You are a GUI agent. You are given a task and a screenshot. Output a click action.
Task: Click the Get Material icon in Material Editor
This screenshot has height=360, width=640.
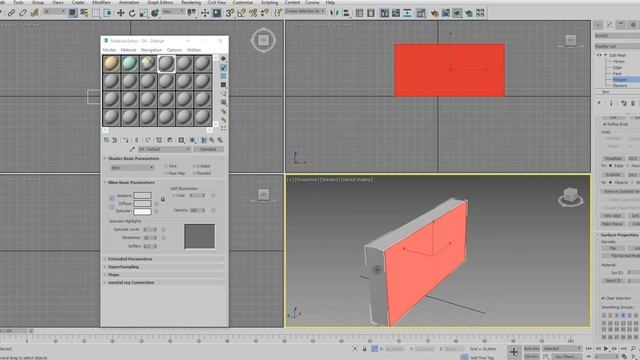pos(106,140)
